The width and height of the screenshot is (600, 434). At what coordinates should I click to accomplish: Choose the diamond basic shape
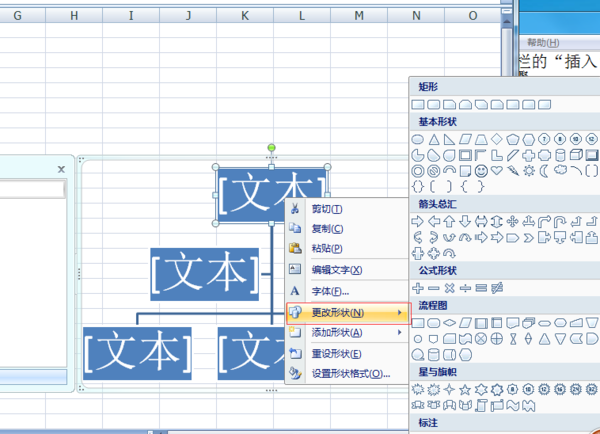pyautogui.click(x=497, y=139)
